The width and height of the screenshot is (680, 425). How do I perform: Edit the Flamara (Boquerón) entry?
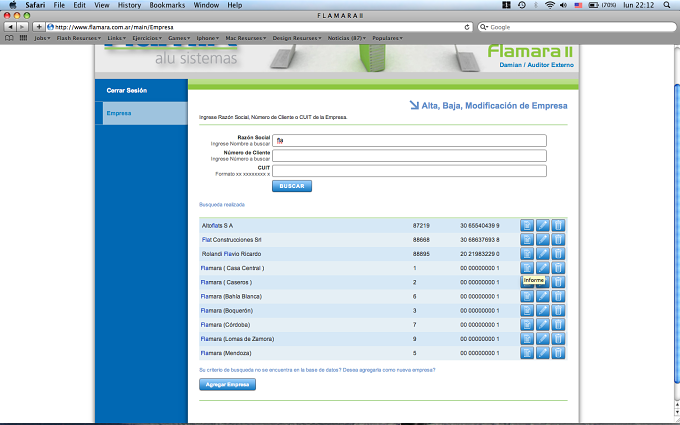pos(543,311)
